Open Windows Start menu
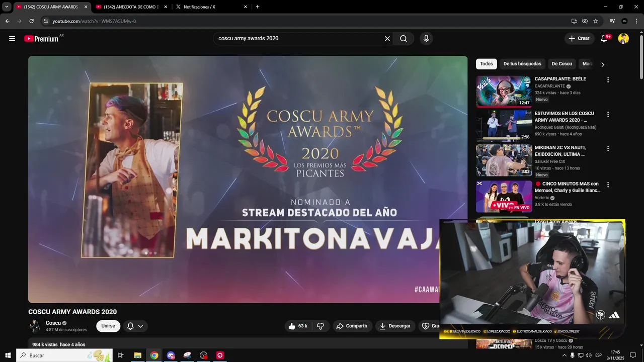 (8, 355)
